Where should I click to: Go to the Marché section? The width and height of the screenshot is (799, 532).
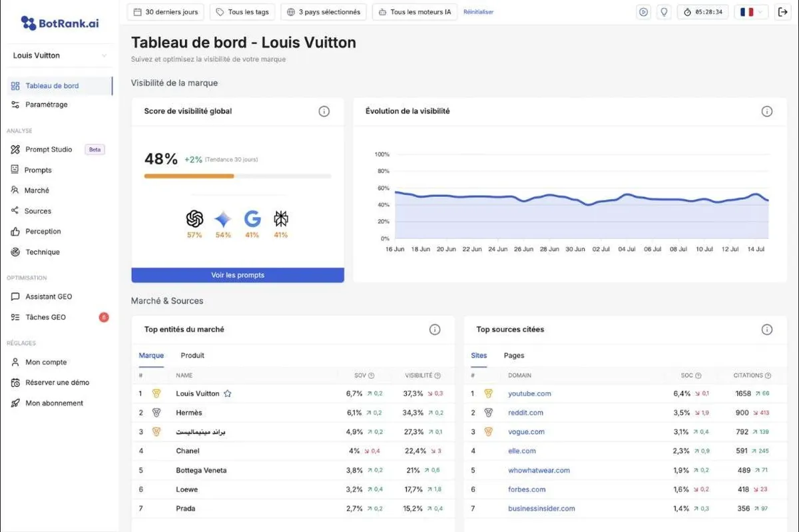[37, 190]
